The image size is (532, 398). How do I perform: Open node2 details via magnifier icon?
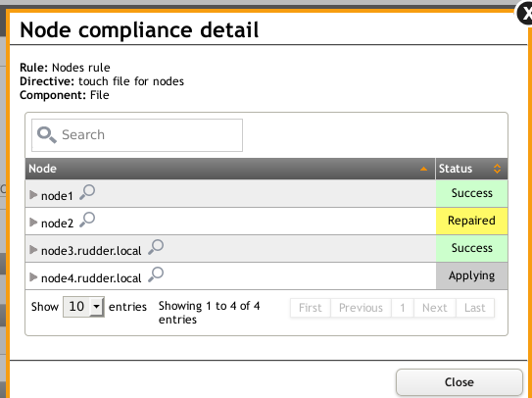87,220
